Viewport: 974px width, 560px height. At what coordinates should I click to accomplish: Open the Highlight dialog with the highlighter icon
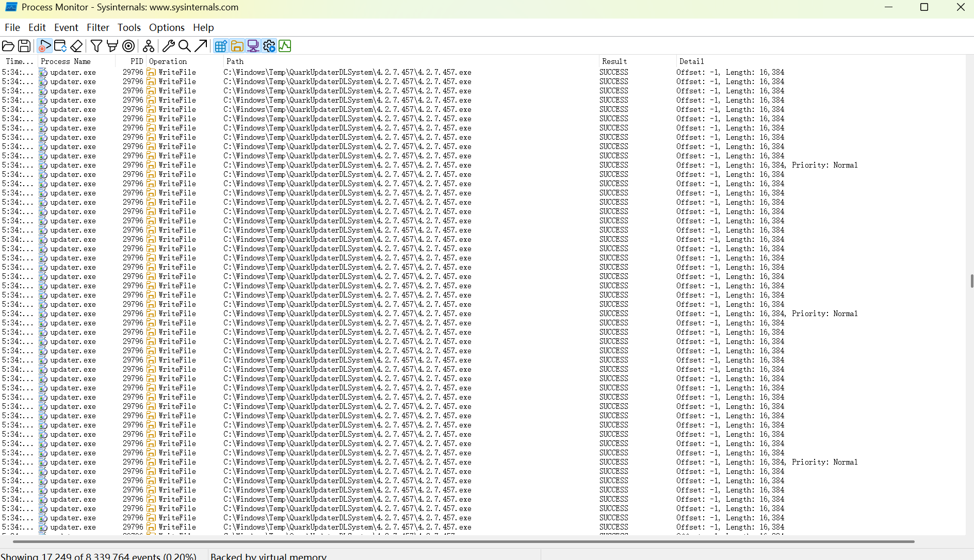[112, 46]
